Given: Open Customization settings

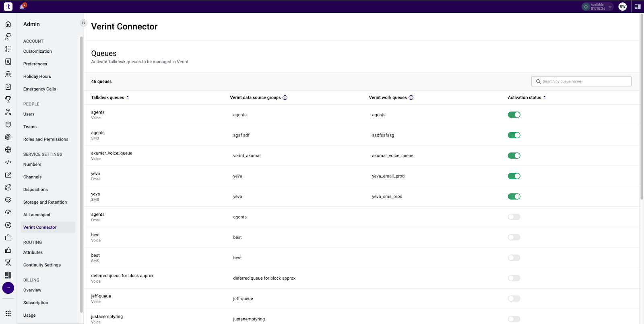Looking at the screenshot, I should point(37,52).
